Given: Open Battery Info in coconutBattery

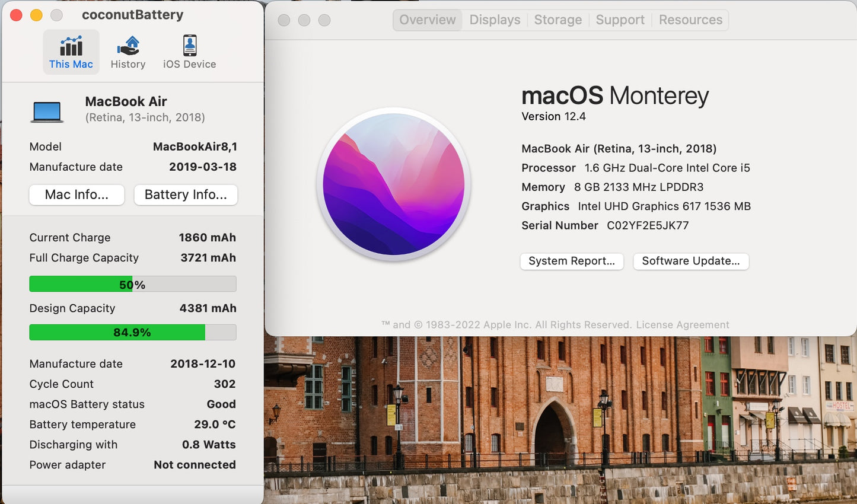Looking at the screenshot, I should click(186, 194).
